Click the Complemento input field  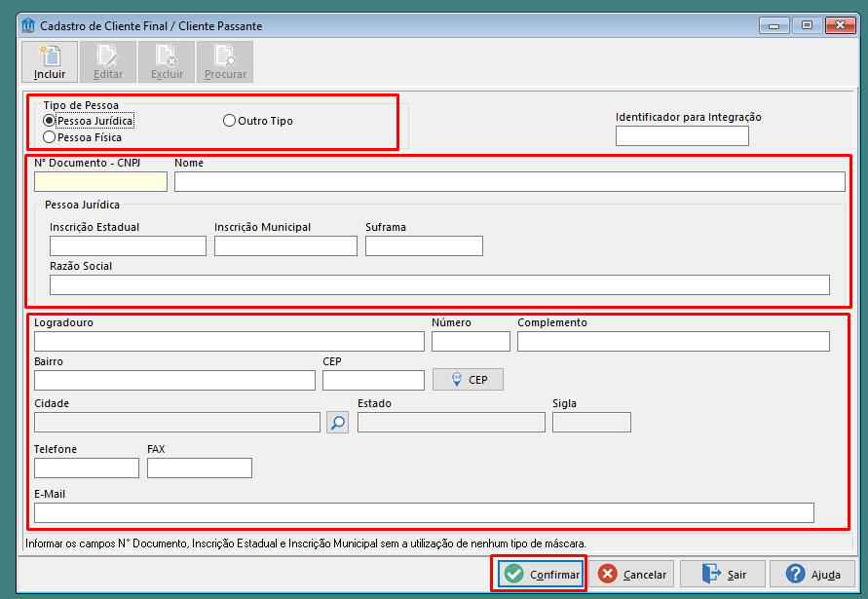pos(673,341)
